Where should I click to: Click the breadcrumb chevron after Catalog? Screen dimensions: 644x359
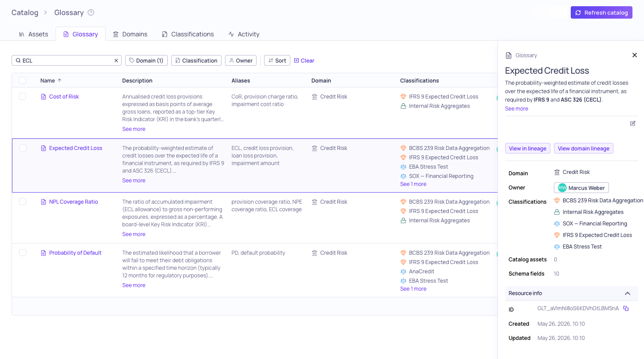click(46, 12)
